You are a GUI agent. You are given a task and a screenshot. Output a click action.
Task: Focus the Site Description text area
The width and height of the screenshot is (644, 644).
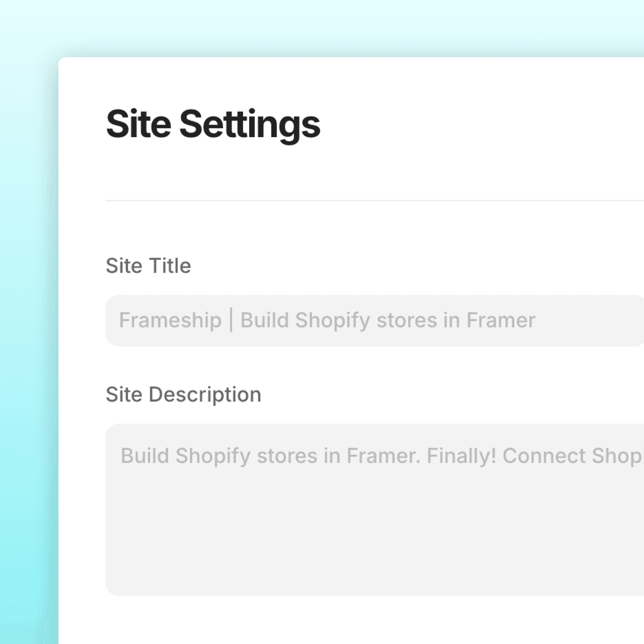click(375, 510)
